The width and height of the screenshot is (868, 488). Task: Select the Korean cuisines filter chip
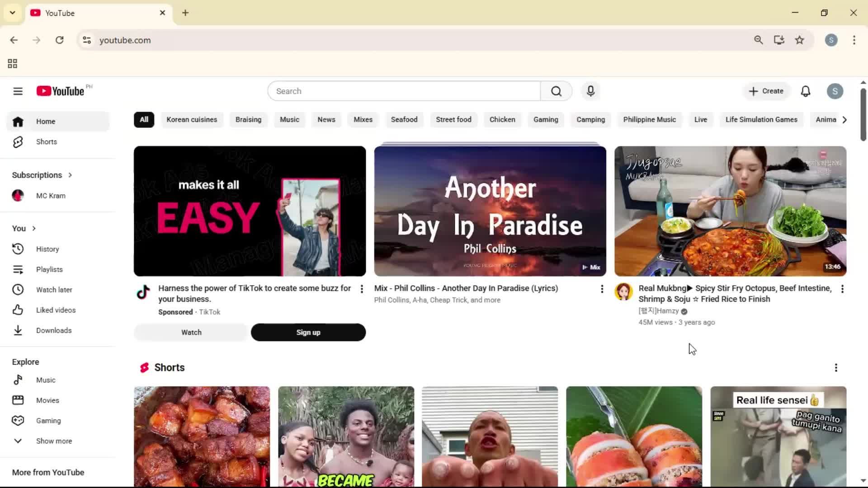click(192, 120)
